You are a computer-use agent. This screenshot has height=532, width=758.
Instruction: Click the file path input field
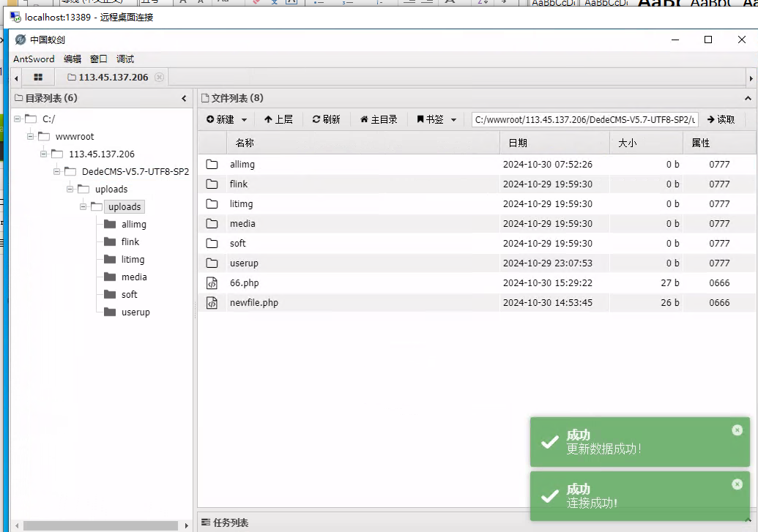tap(584, 119)
